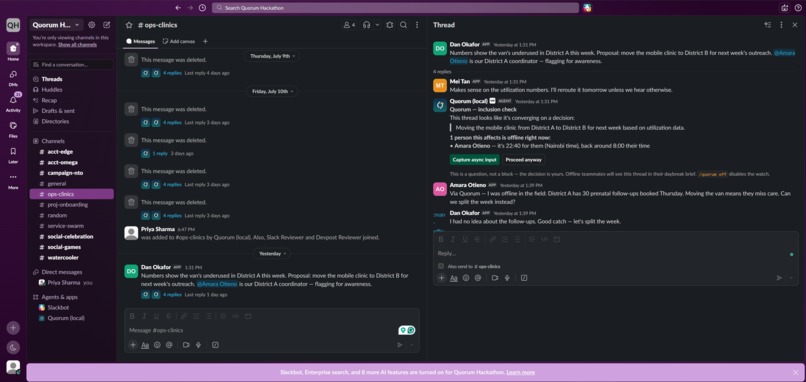Open the Yesterday date dropdown
This screenshot has height=382, width=806.
tap(272, 253)
